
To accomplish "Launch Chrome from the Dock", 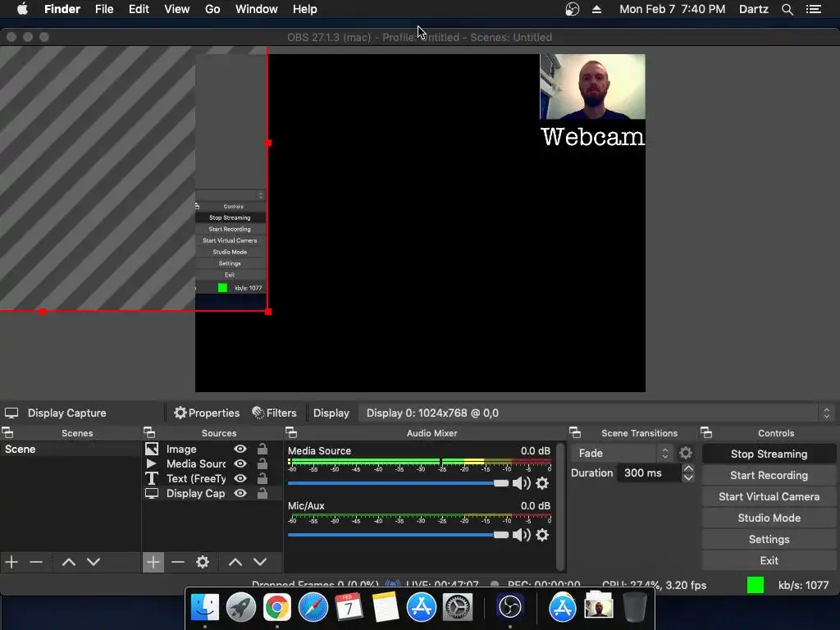I will tap(276, 607).
